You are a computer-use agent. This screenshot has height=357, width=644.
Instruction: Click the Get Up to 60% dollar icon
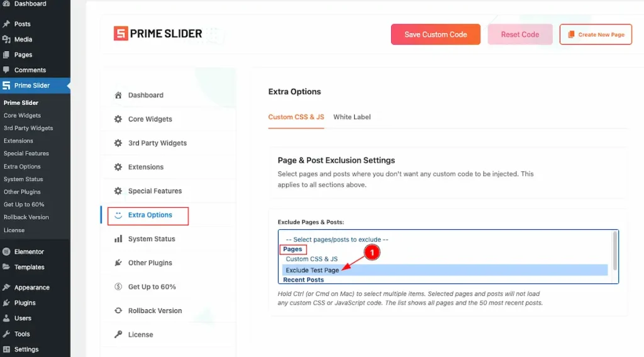pos(118,287)
